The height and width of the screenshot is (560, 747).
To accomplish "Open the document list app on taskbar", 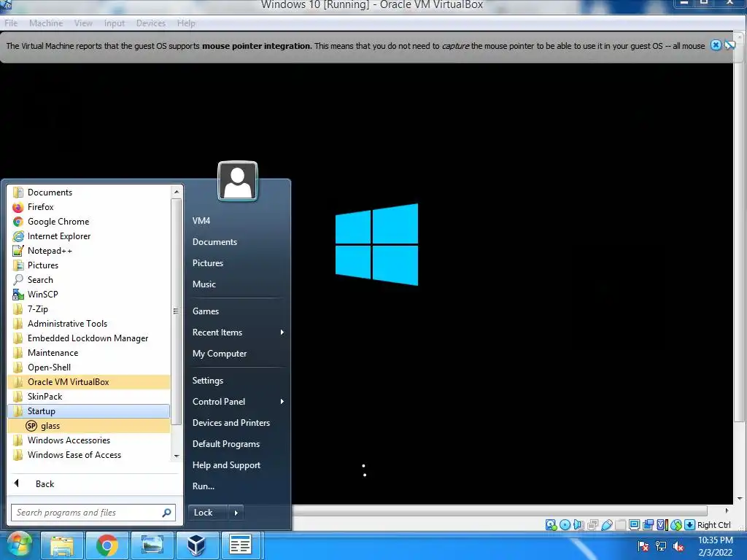I will point(240,545).
